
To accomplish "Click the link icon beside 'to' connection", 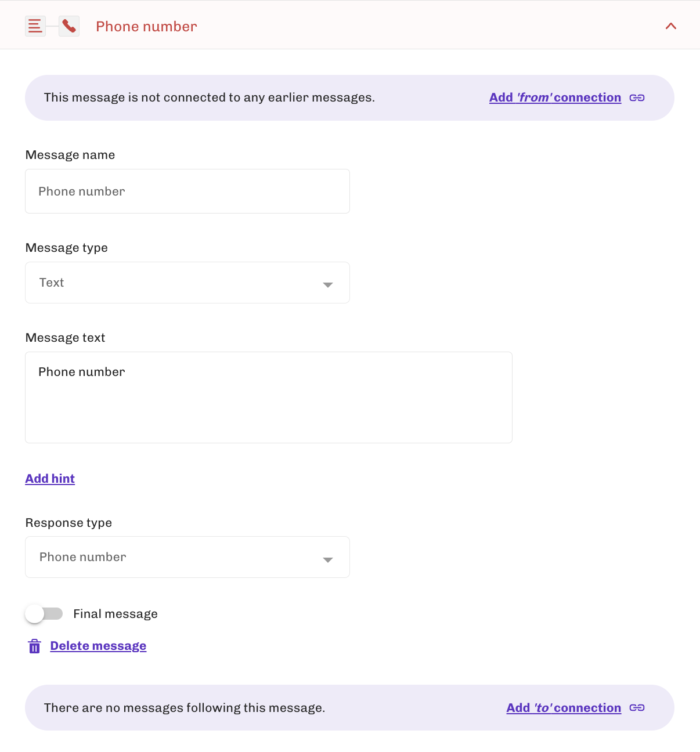I will click(x=637, y=708).
